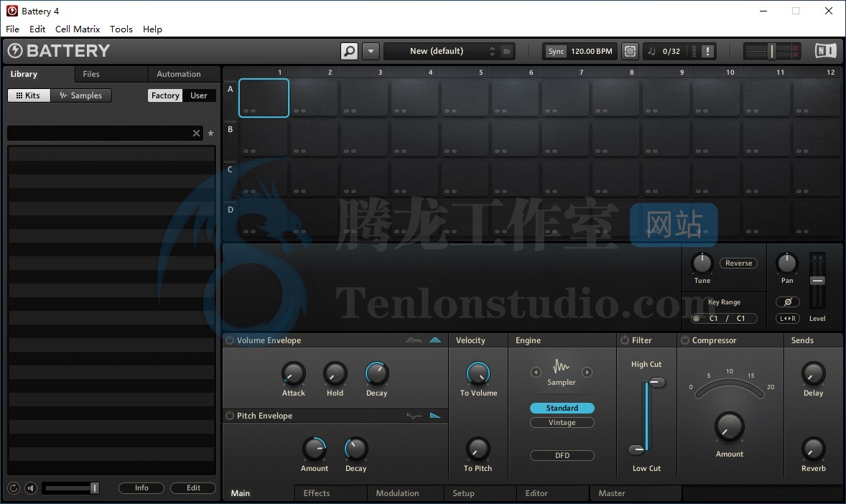
Task: Adjust the Level fader
Action: [x=817, y=281]
